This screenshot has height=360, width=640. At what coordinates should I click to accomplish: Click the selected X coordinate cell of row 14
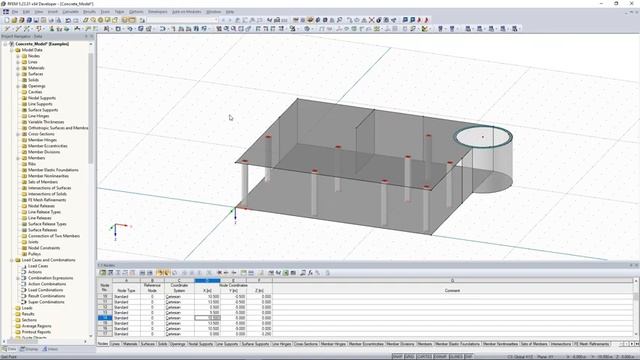pyautogui.click(x=207, y=318)
